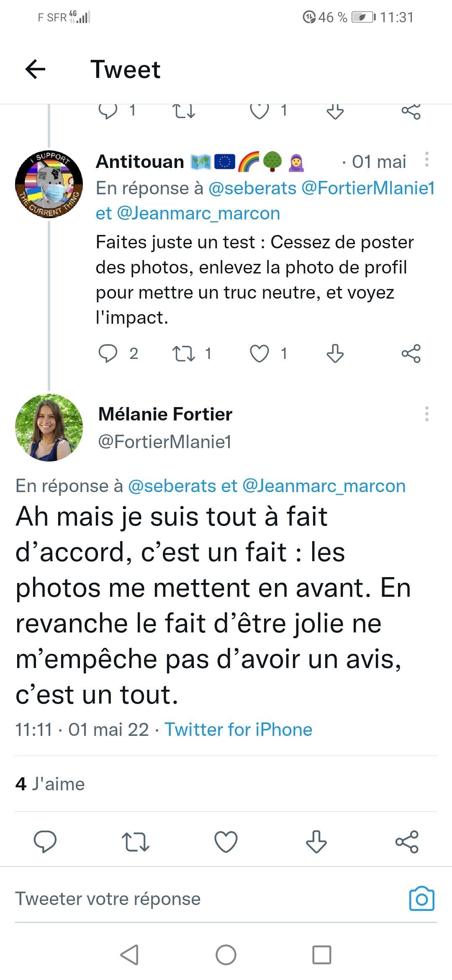Tap downvote arrow on Antitouan's tweet

[335, 353]
